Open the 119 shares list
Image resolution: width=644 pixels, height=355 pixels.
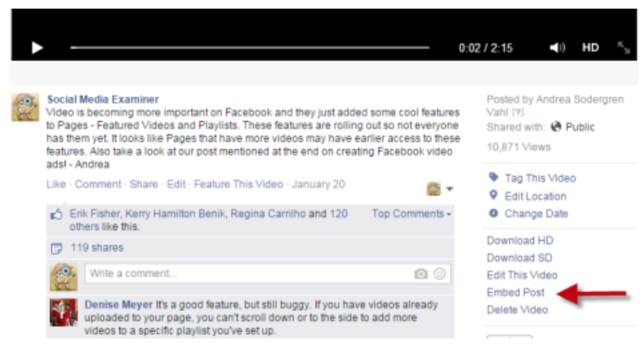(97, 247)
